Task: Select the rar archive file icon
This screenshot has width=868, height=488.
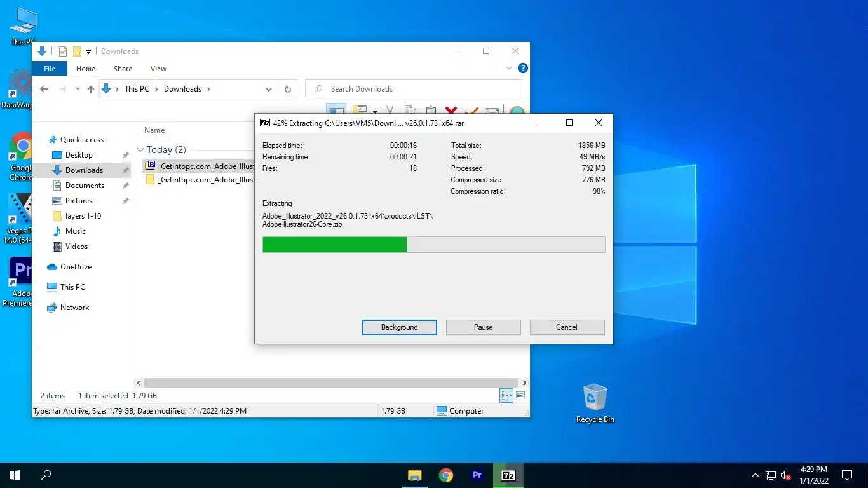Action: pyautogui.click(x=150, y=165)
